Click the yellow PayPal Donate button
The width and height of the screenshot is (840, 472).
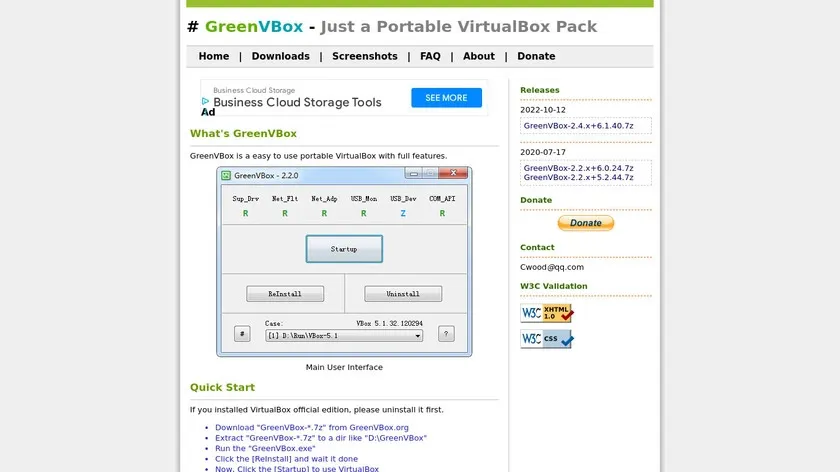point(586,223)
